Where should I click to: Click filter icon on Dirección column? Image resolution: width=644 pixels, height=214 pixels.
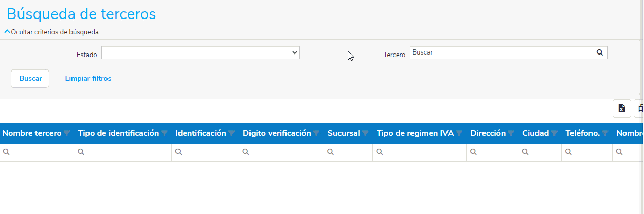click(x=511, y=133)
